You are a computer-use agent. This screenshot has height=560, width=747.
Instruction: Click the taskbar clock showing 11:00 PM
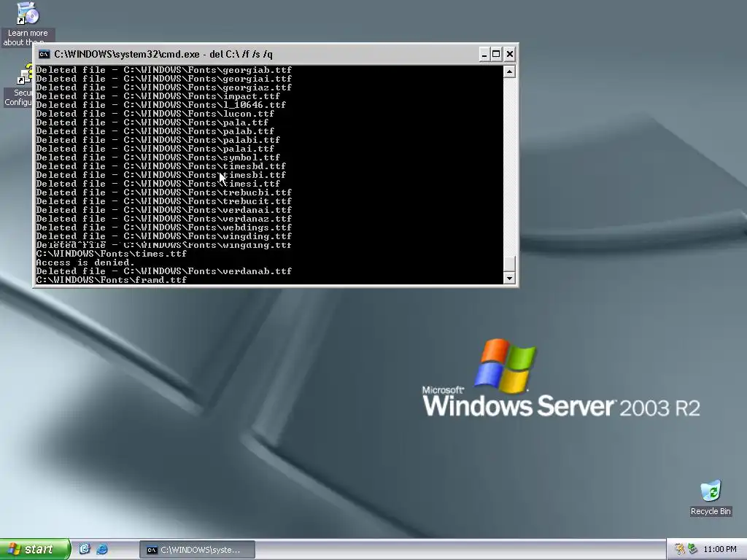[719, 550]
